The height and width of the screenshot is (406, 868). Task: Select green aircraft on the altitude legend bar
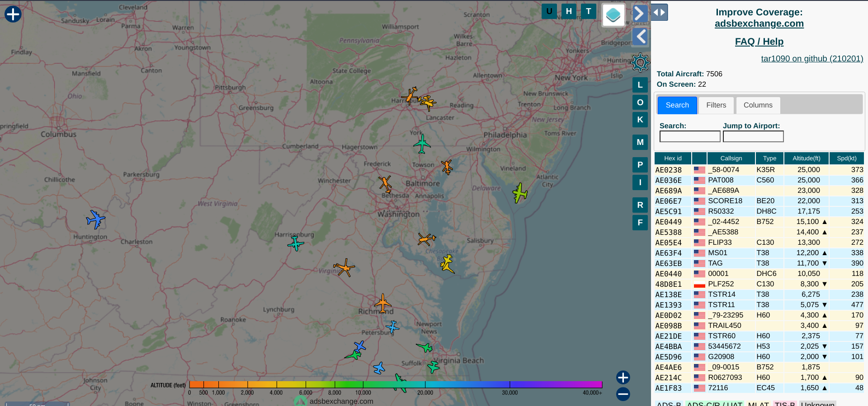point(401,383)
